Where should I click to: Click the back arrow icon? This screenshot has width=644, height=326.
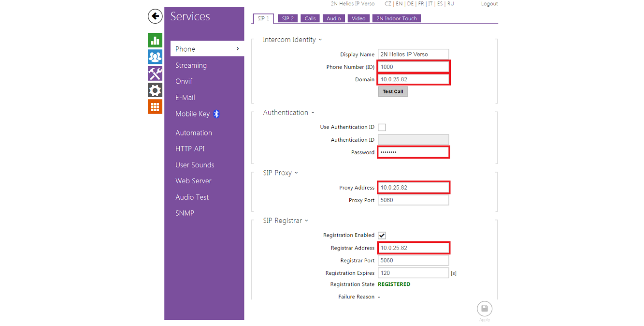tap(155, 16)
